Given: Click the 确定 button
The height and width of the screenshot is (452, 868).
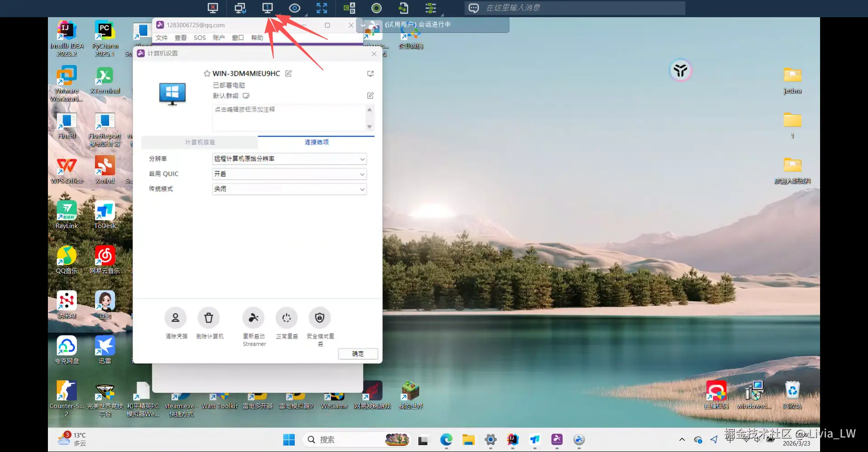Looking at the screenshot, I should [x=358, y=354].
